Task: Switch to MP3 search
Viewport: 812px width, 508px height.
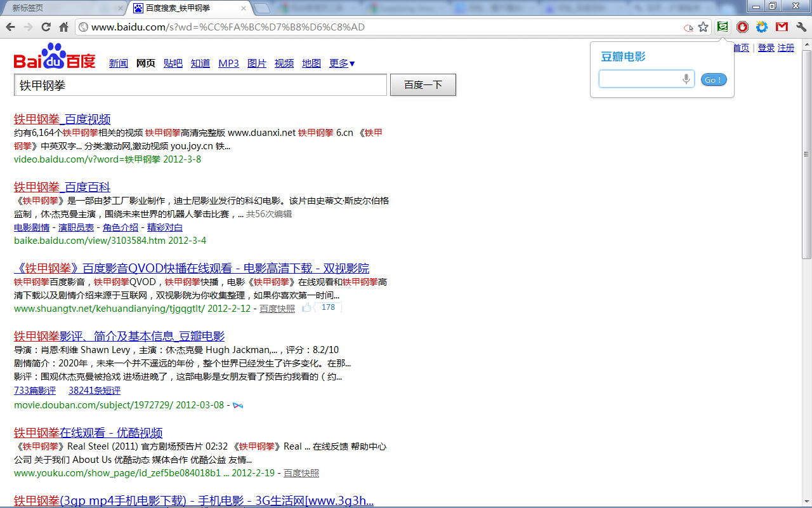Action: (228, 63)
